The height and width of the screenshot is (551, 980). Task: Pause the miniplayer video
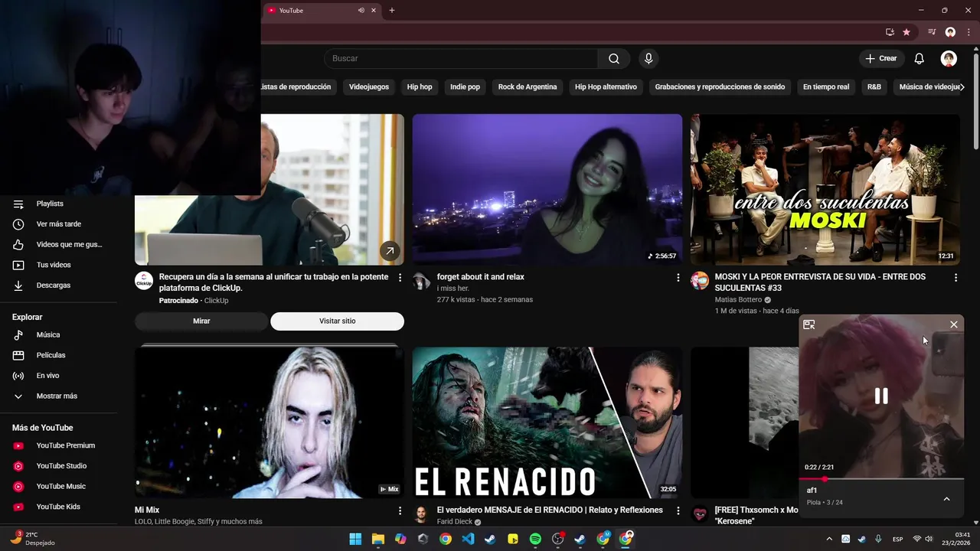tap(881, 396)
